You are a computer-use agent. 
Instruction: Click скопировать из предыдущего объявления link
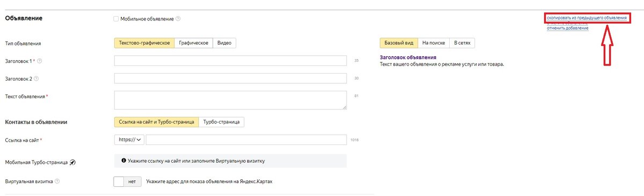pos(587,18)
